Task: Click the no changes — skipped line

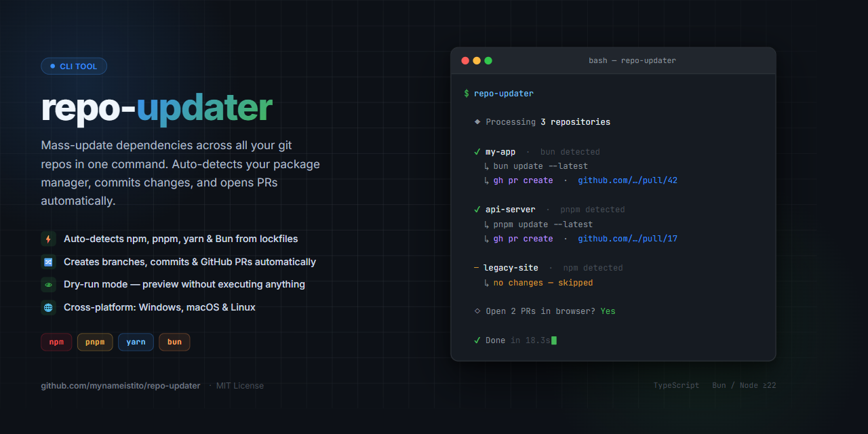Action: point(538,283)
